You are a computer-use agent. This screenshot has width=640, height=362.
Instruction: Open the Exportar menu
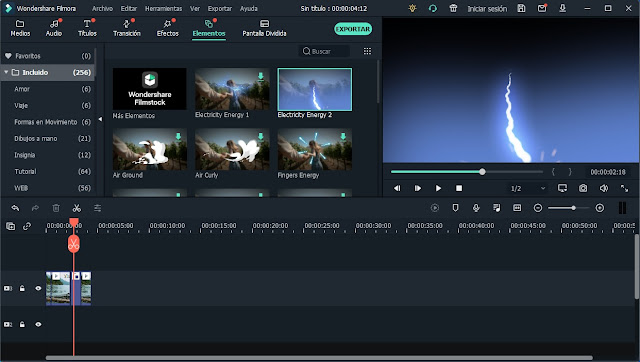click(220, 8)
